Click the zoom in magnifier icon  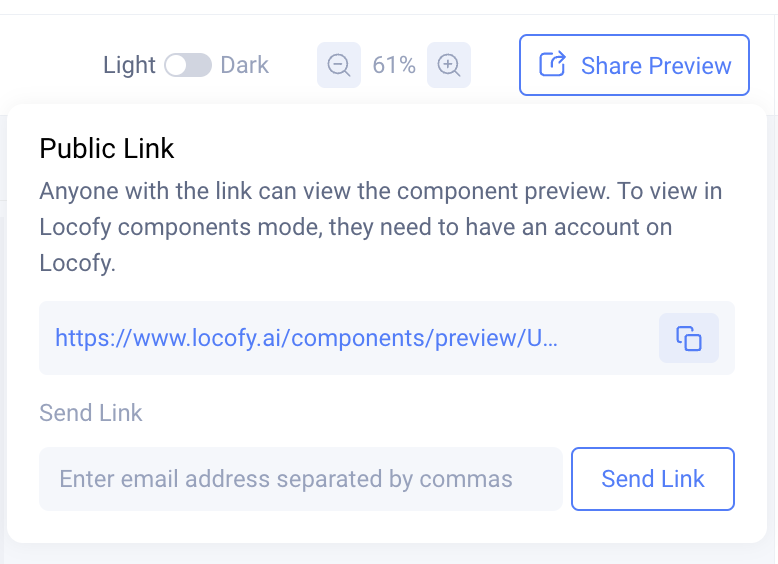point(449,66)
